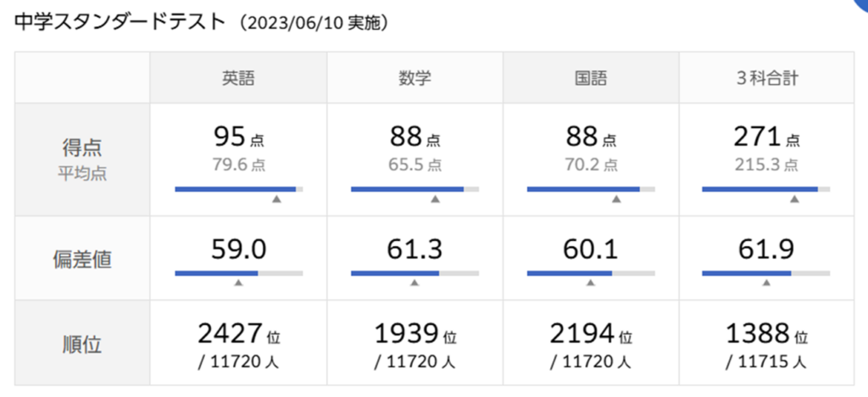Select the 偏差値 row label
868x397 pixels.
(x=82, y=259)
